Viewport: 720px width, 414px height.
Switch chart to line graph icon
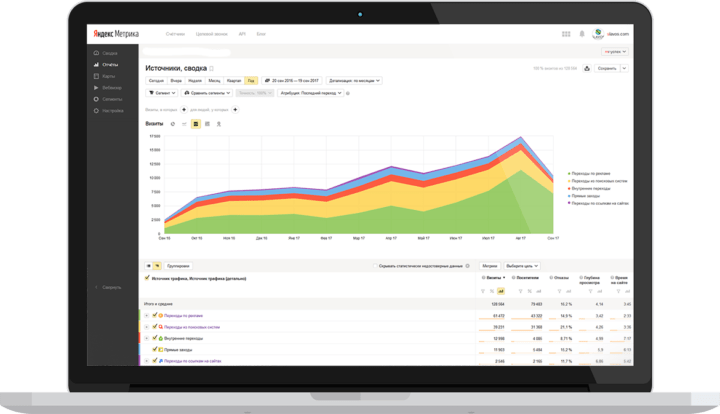[x=184, y=124]
